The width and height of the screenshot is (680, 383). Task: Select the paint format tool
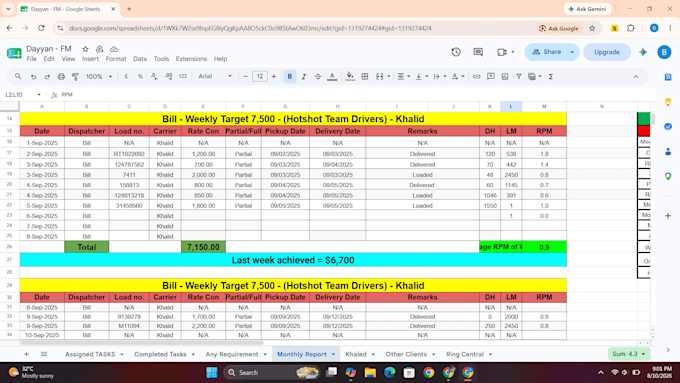(x=75, y=76)
